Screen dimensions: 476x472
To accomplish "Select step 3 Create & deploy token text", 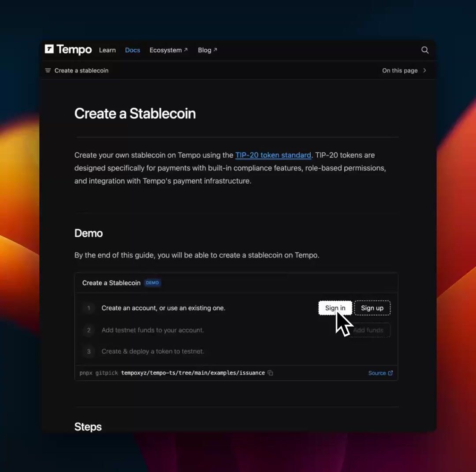I will pyautogui.click(x=152, y=351).
